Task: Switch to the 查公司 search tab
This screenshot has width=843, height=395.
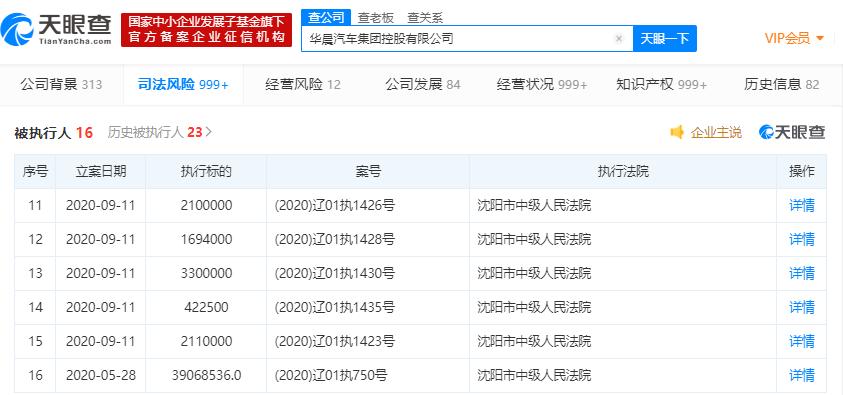Action: click(326, 17)
